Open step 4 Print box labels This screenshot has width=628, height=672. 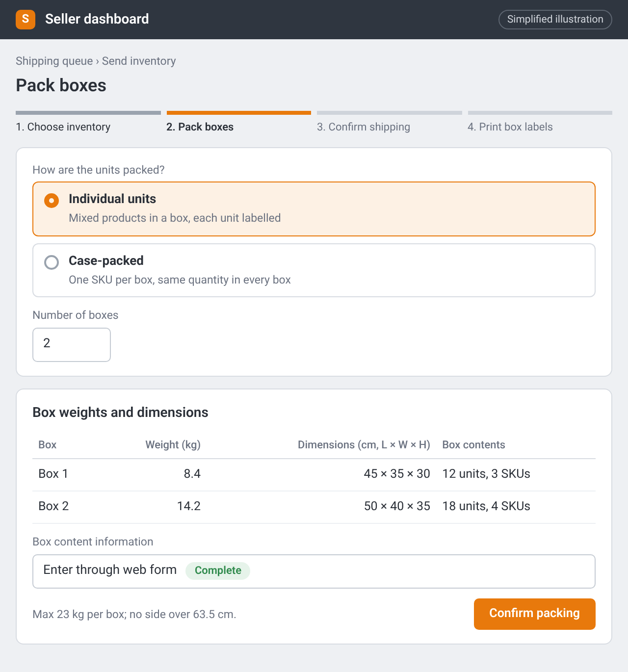(540, 122)
